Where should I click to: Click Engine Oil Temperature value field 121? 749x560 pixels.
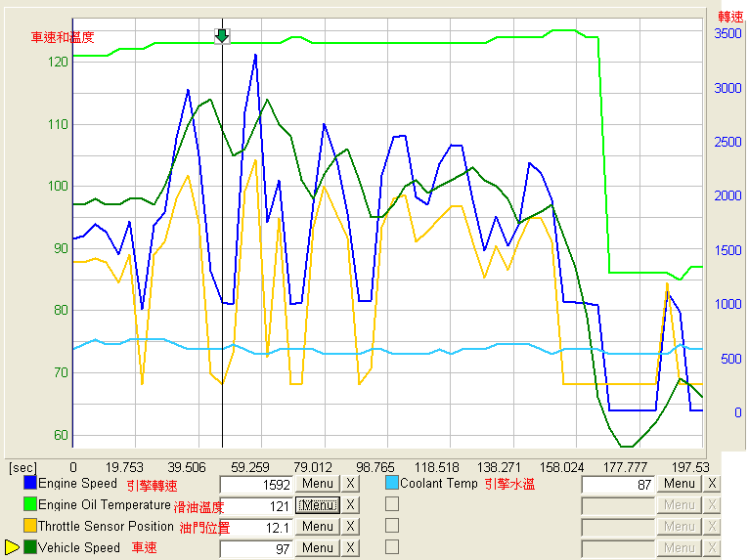click(x=256, y=506)
